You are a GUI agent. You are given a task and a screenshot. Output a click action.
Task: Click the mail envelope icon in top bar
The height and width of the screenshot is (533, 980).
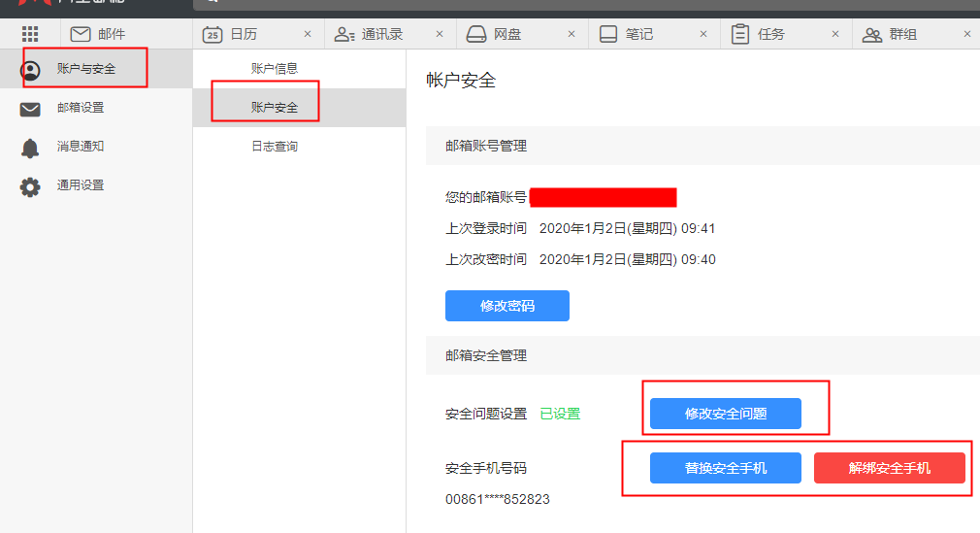[81, 34]
